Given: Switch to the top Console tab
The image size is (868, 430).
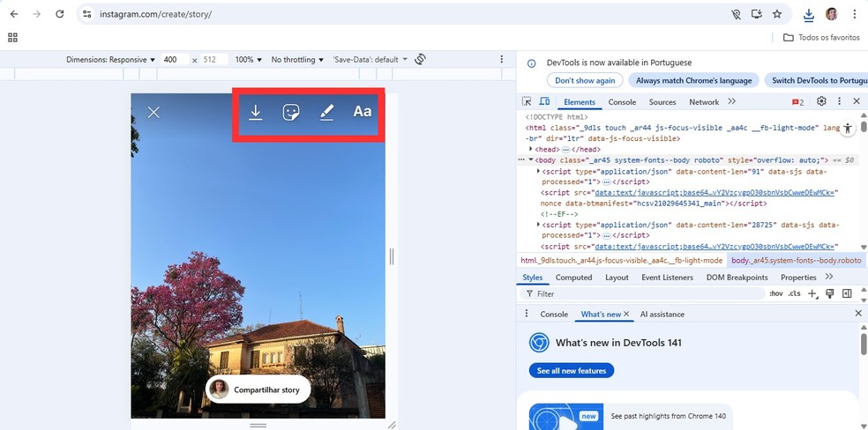Looking at the screenshot, I should [x=622, y=102].
